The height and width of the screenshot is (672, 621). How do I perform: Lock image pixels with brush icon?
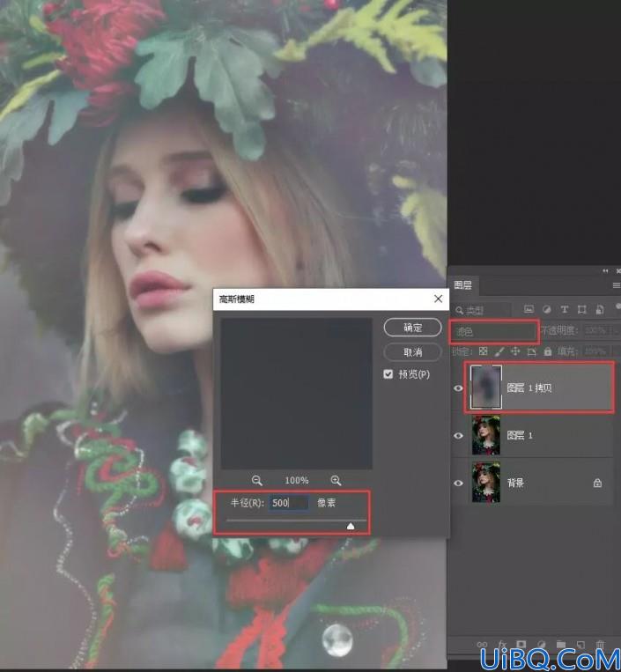tap(499, 351)
